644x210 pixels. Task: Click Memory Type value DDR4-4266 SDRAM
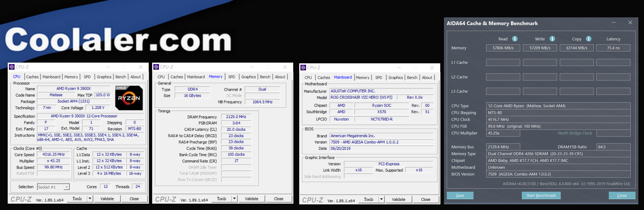point(558,154)
